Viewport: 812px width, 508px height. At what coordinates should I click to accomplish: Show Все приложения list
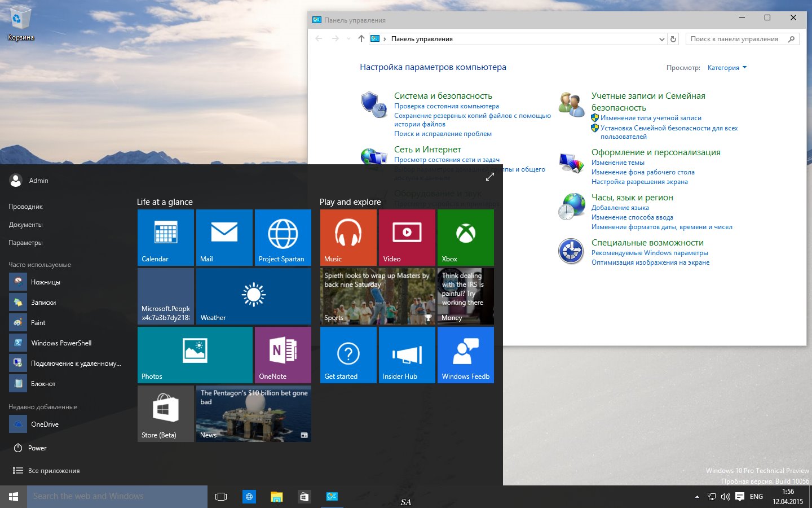click(46, 471)
